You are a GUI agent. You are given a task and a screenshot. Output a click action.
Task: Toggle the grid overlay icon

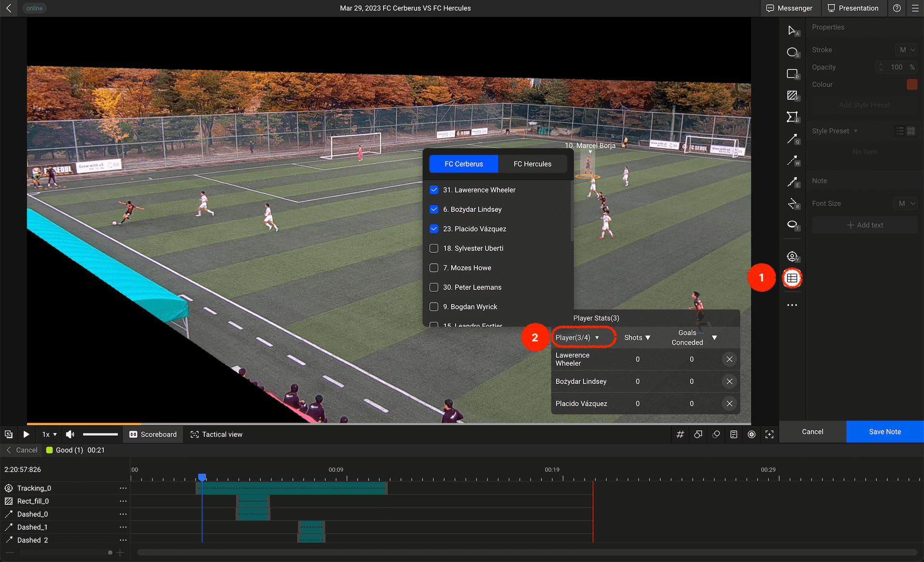tap(680, 434)
